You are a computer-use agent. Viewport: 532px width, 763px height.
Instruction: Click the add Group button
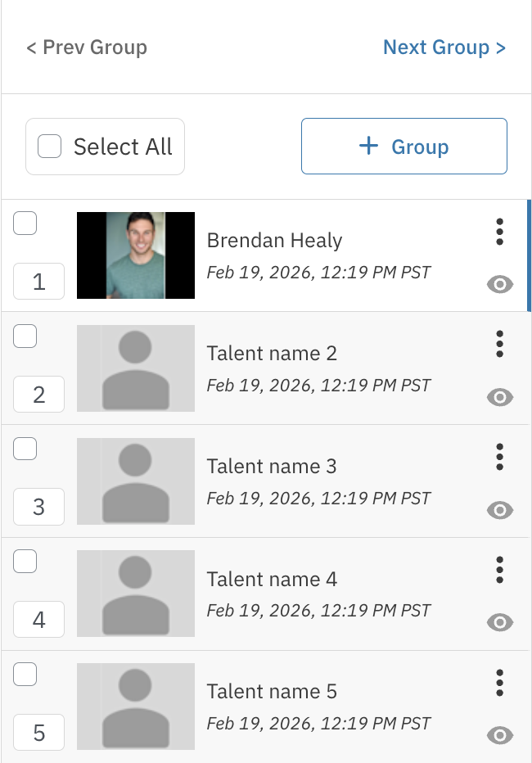pyautogui.click(x=404, y=147)
